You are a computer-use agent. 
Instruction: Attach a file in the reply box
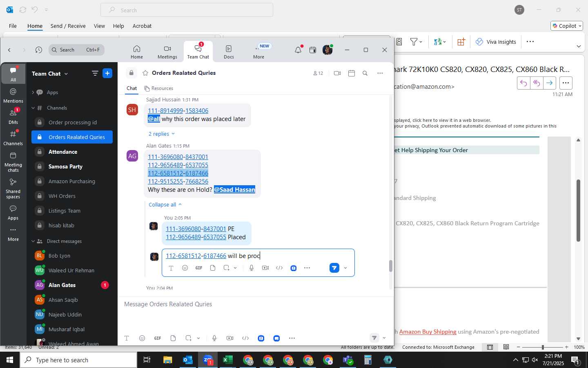point(213,268)
